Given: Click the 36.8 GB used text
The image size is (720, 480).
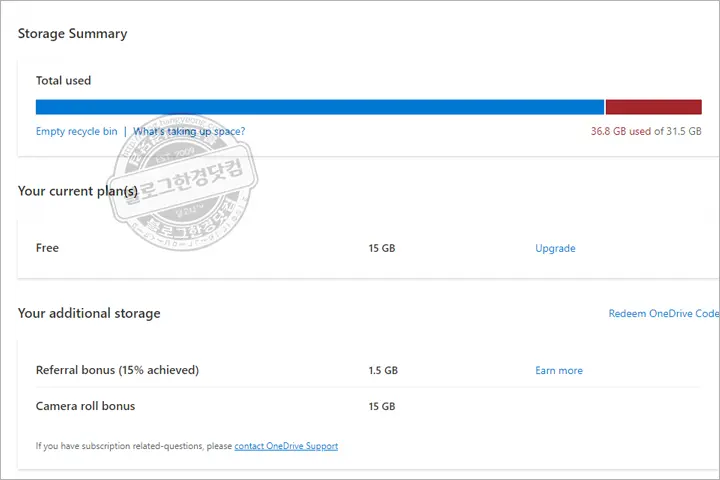Looking at the screenshot, I should point(621,131).
